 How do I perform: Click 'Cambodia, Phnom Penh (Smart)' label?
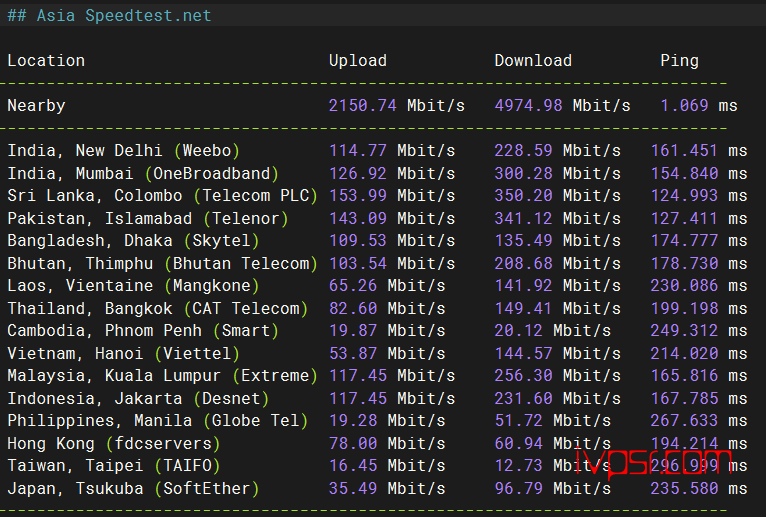pos(143,331)
